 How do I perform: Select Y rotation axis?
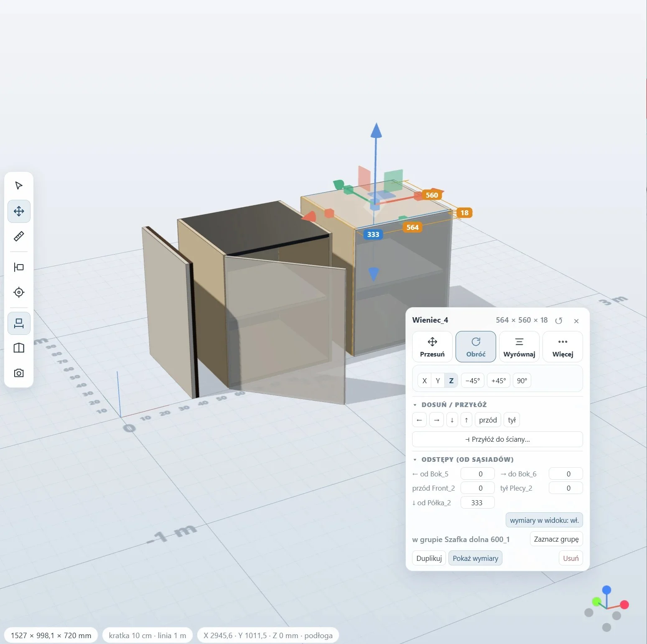point(438,381)
